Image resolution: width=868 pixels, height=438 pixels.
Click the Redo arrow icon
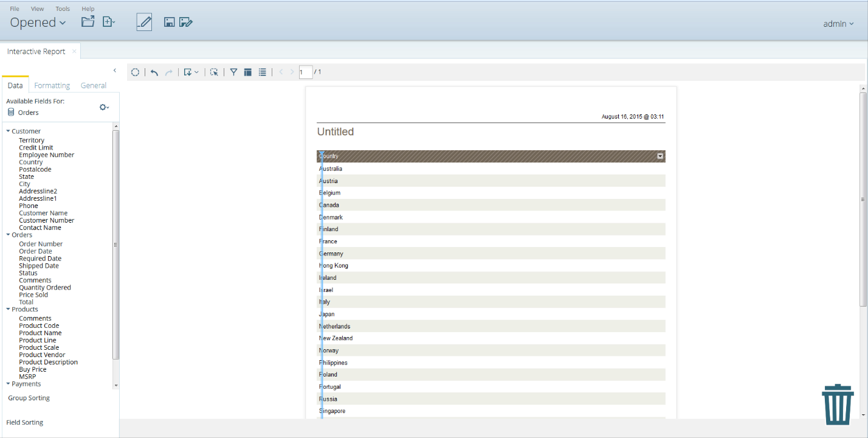click(x=169, y=72)
